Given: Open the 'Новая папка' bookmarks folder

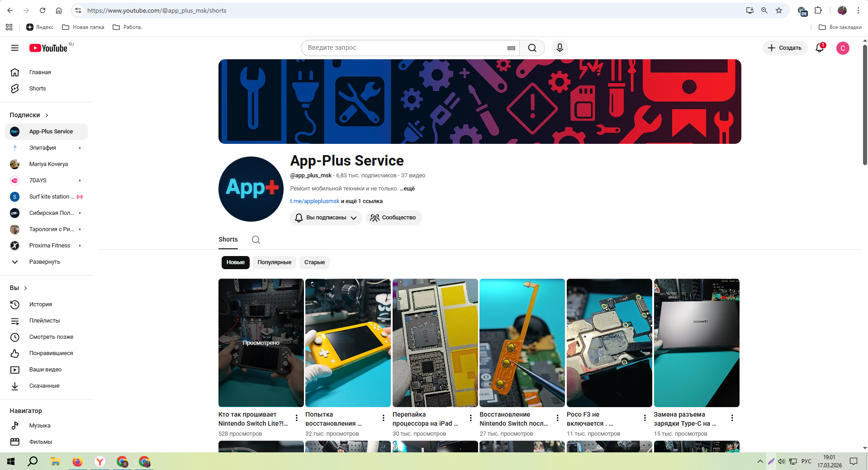Looking at the screenshot, I should [83, 27].
